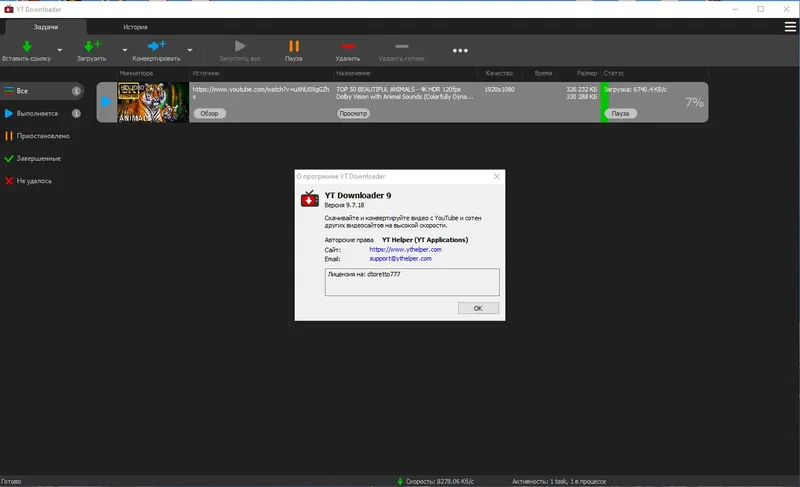Click the Просмотр button in task row
Image resolution: width=800 pixels, height=487 pixels.
[x=353, y=114]
